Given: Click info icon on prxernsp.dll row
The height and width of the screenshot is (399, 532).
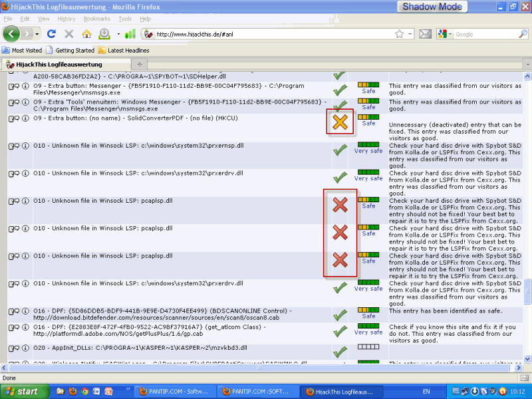Looking at the screenshot, I should 25,146.
